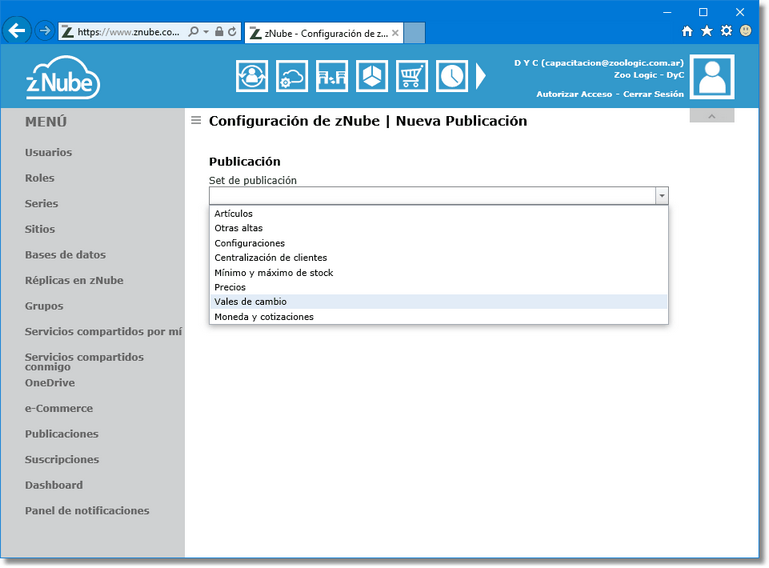Select Mínimo y máximo de stock option
This screenshot has width=769, height=568.
438,272
